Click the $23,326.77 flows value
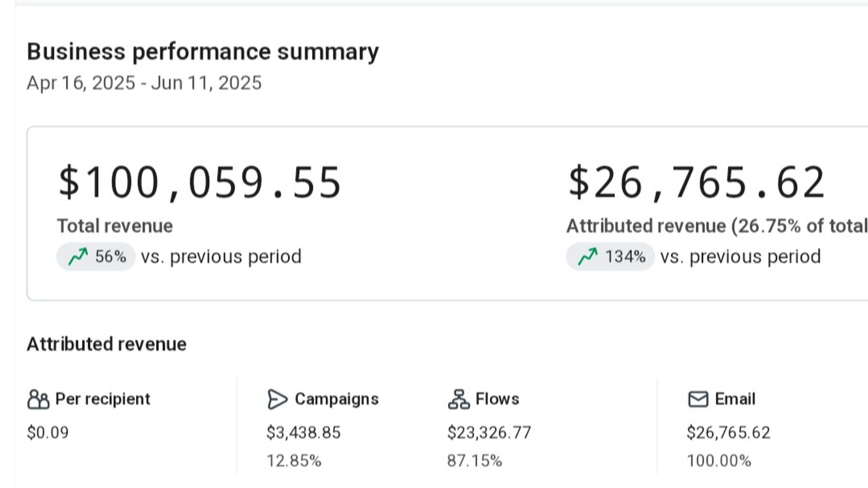Viewport: 868px width, 488px height. [x=489, y=433]
